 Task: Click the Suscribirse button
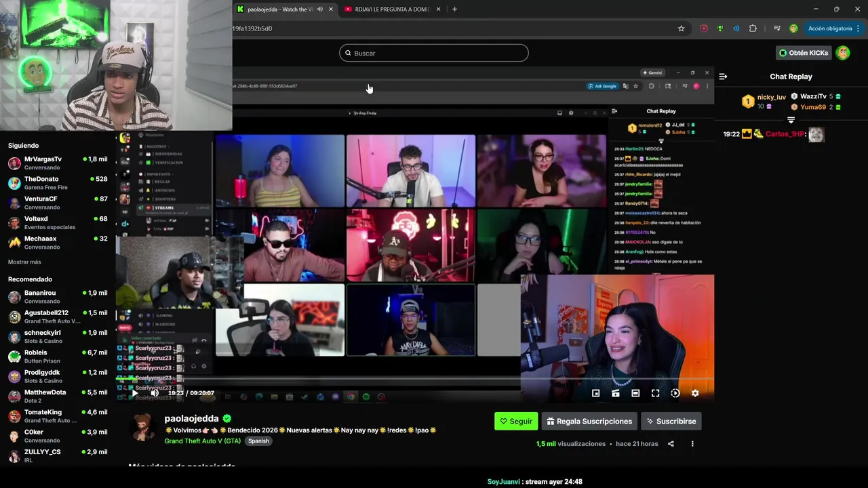click(671, 421)
